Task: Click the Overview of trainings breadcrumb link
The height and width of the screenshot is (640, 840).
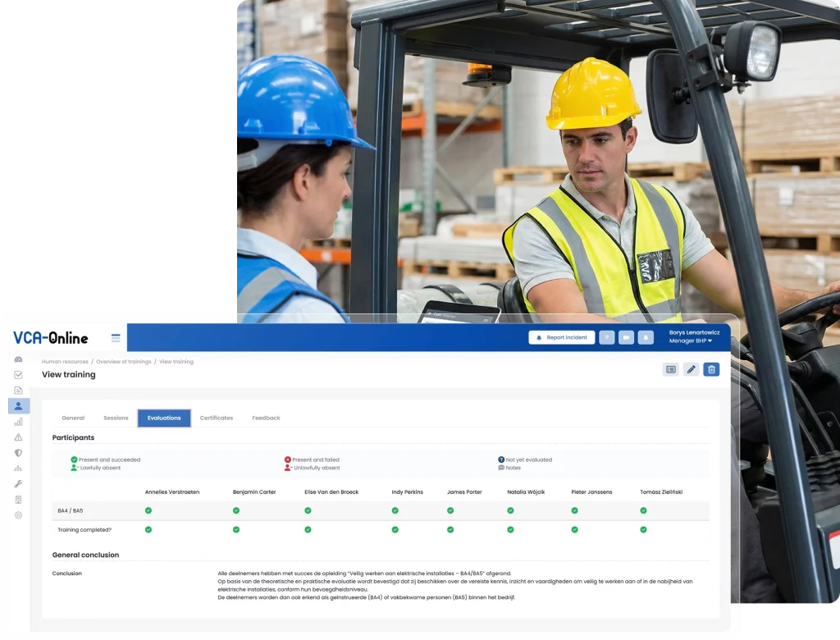Action: pyautogui.click(x=124, y=361)
